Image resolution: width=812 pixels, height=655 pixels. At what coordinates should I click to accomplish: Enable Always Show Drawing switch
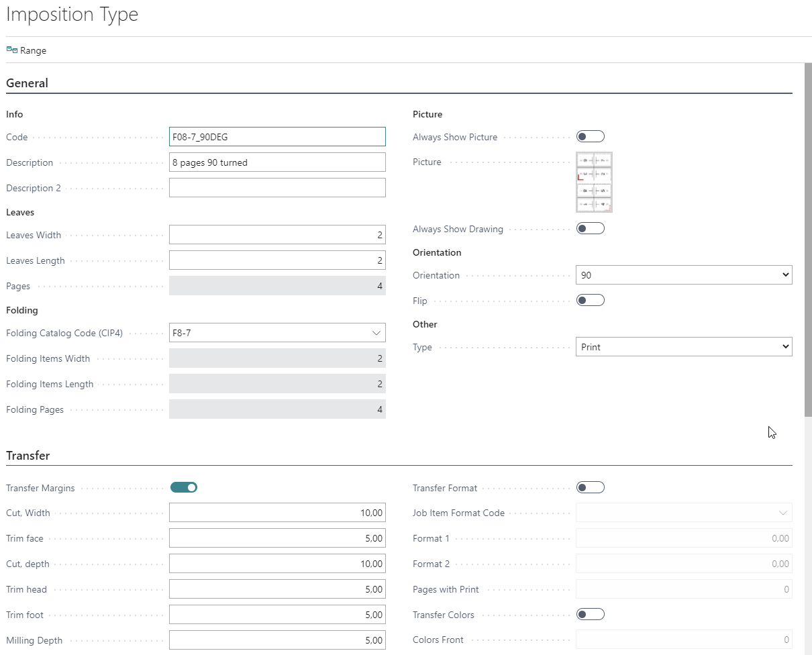pos(590,229)
